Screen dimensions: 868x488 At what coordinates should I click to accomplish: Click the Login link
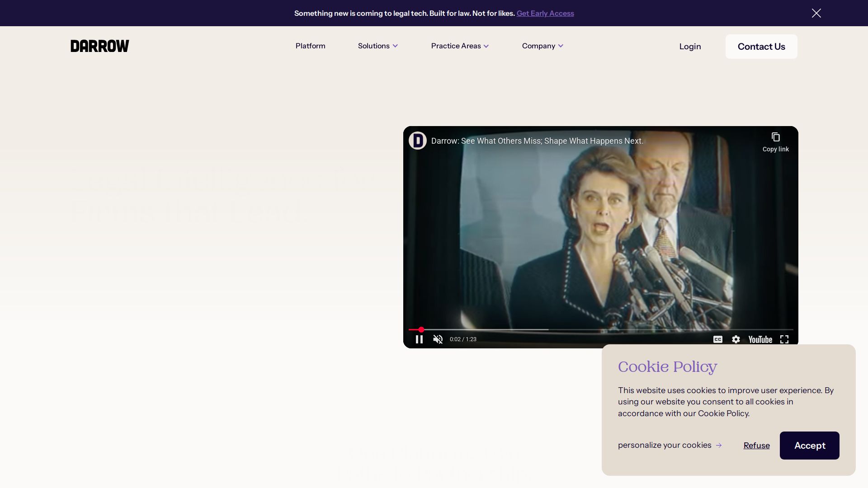[x=690, y=47]
